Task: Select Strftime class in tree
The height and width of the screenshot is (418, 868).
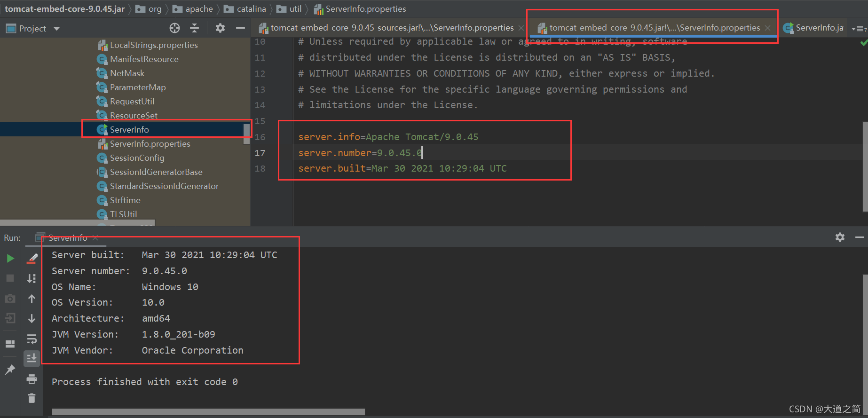Action: [x=118, y=200]
